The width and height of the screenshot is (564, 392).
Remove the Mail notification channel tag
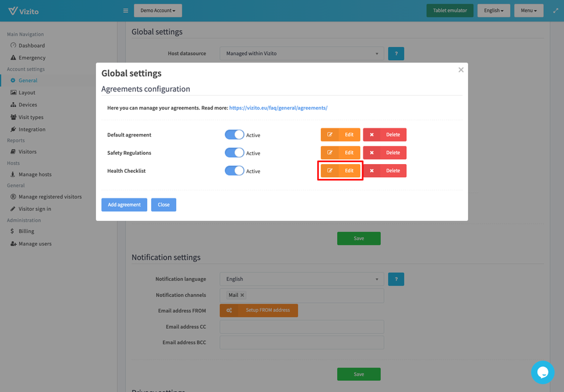click(x=243, y=295)
